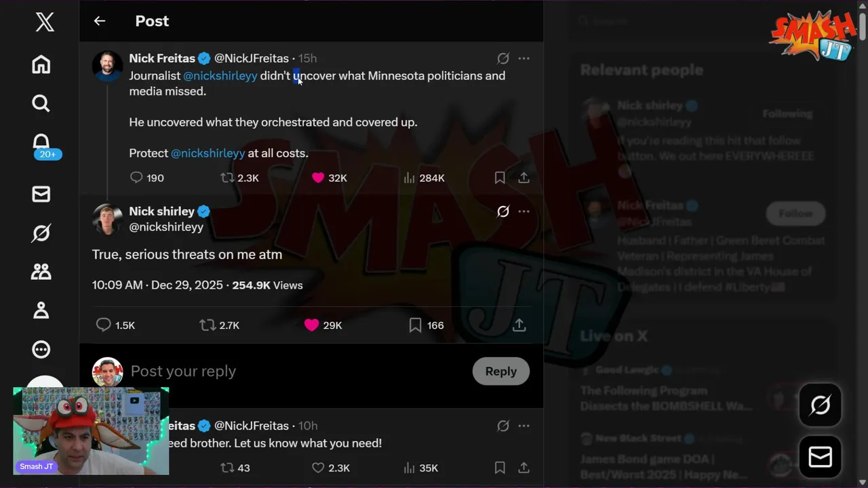Click the @nickshirleyy mention in Freitas's post
The image size is (868, 488).
pyautogui.click(x=220, y=76)
